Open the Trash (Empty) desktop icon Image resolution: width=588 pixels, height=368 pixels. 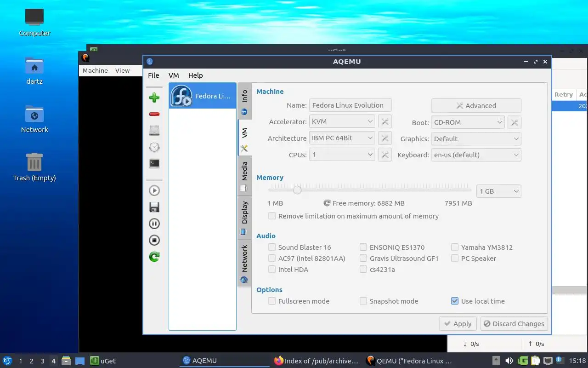click(x=34, y=162)
